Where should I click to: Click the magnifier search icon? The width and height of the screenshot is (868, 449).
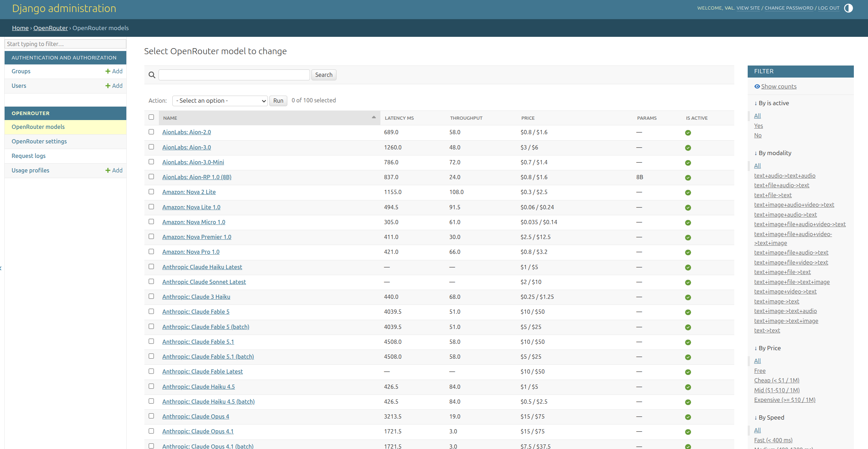click(x=152, y=75)
